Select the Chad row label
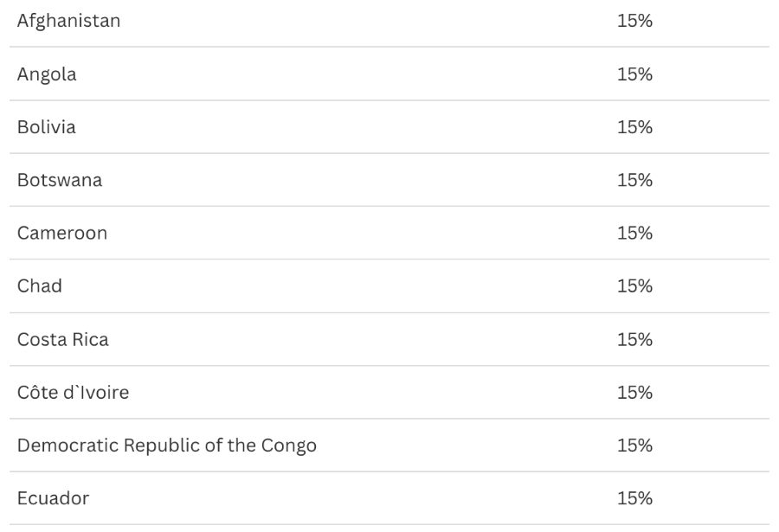 tap(40, 285)
